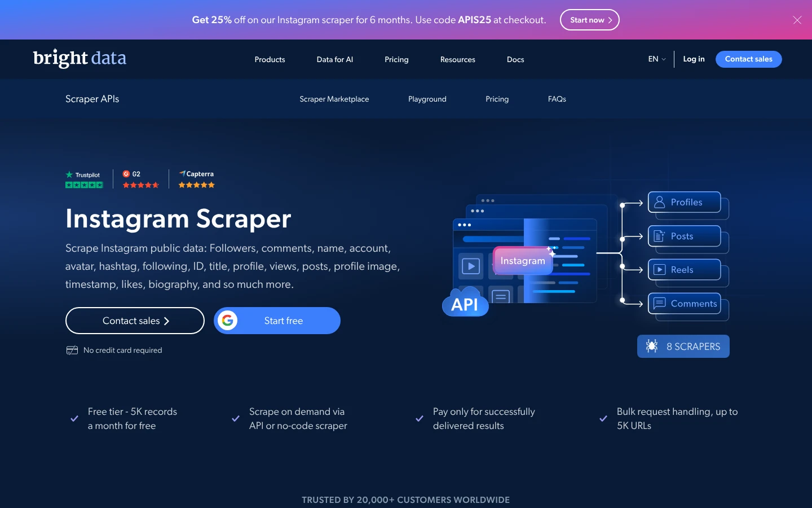Go to the Pricing tab in Scraper APIs subnav

tap(497, 99)
